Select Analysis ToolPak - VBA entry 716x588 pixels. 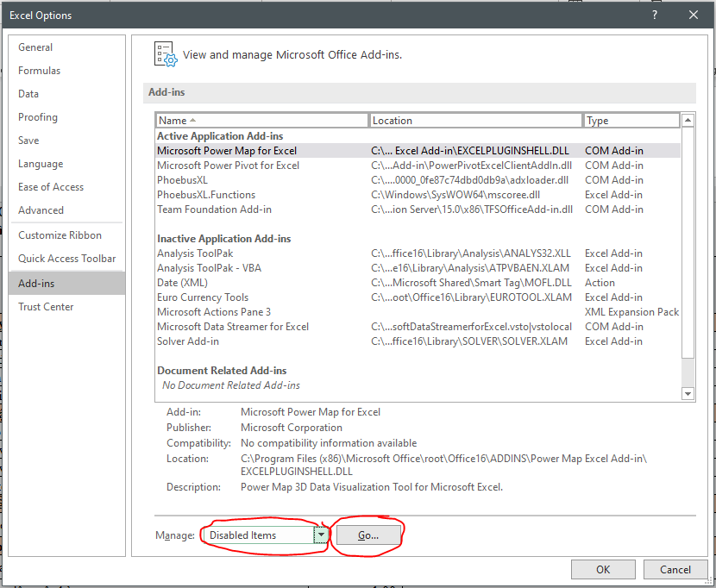click(207, 268)
